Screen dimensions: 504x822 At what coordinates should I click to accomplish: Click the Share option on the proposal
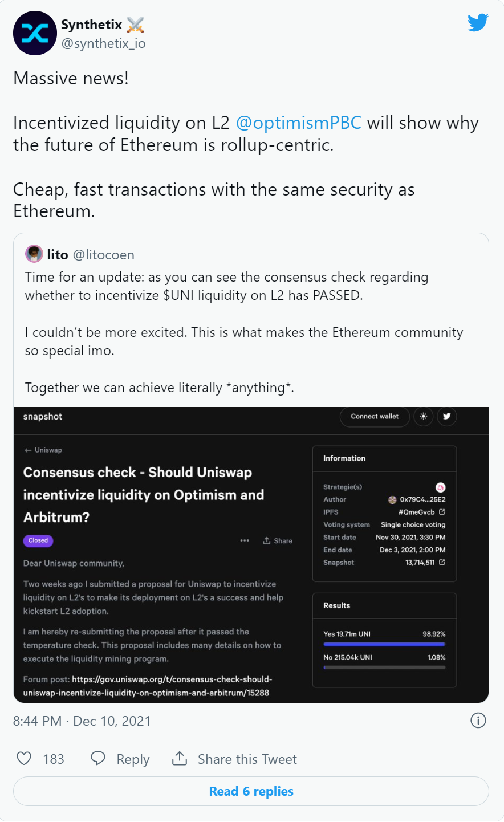(278, 540)
